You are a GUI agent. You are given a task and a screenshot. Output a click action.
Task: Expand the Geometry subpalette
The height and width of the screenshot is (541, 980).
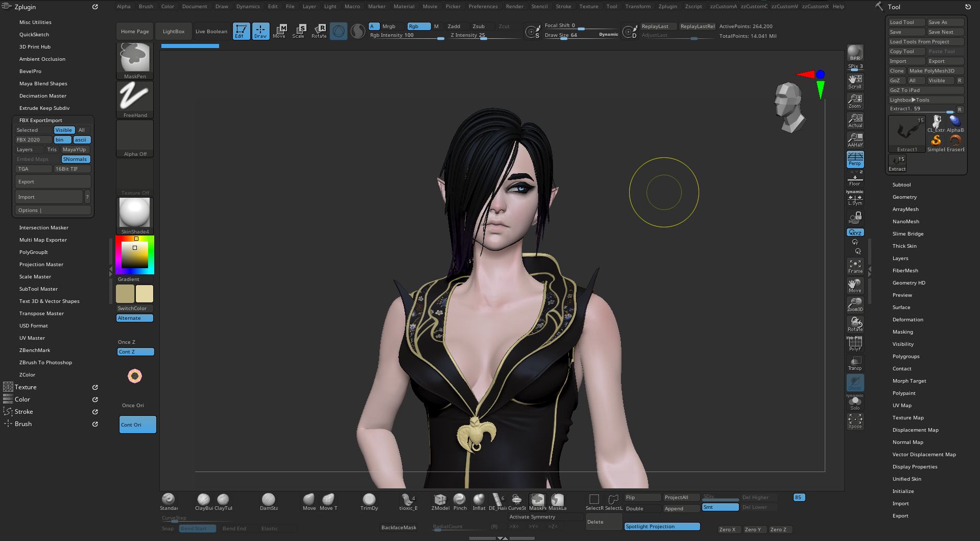[x=904, y=197]
